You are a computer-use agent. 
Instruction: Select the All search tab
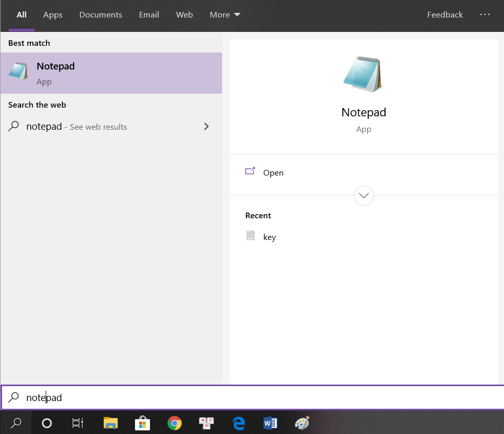22,15
